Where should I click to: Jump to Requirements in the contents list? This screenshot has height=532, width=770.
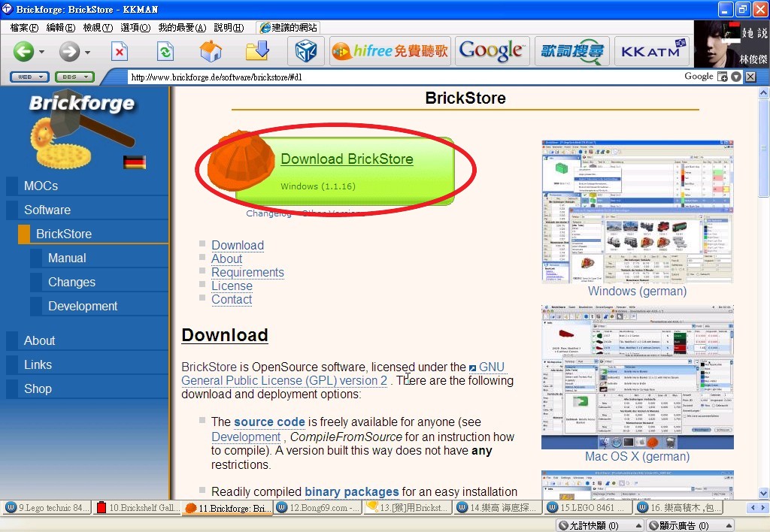point(247,272)
